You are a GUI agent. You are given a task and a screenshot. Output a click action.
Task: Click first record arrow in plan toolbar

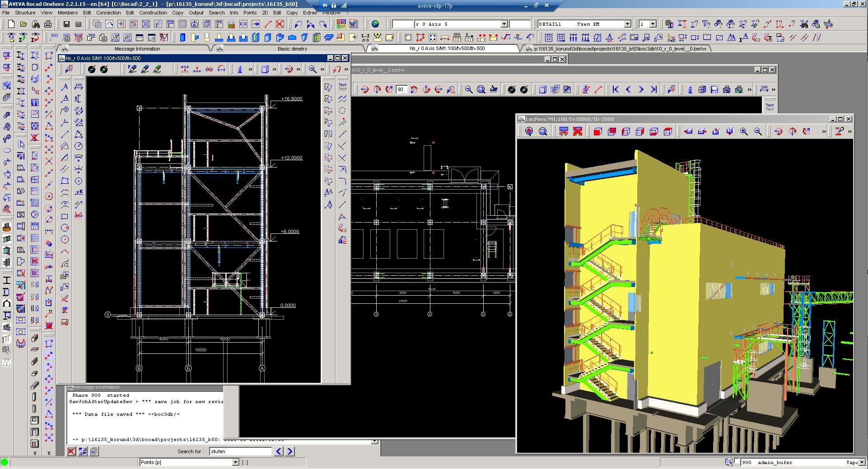tap(616, 89)
